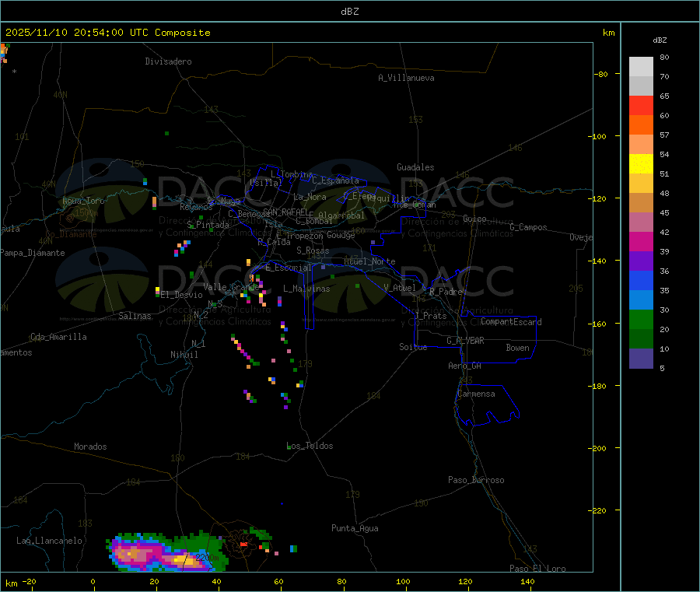
Task: Click the 'Divisadero' map label
Action: coord(168,61)
